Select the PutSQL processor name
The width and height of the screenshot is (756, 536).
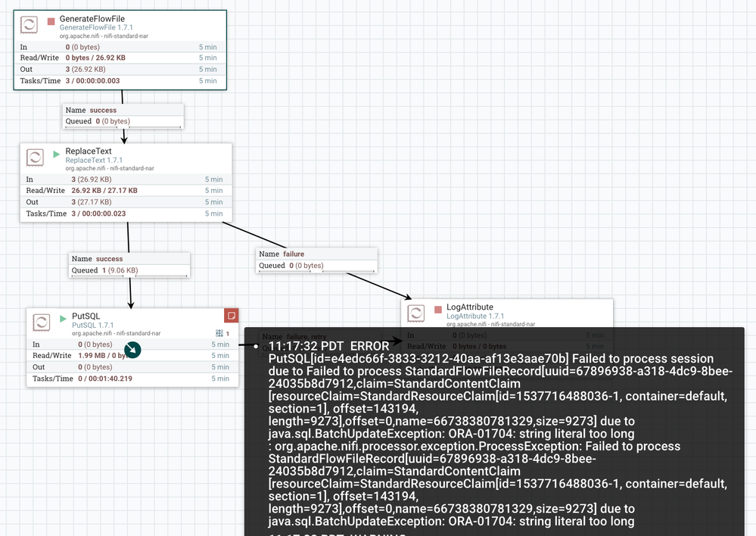(x=86, y=316)
